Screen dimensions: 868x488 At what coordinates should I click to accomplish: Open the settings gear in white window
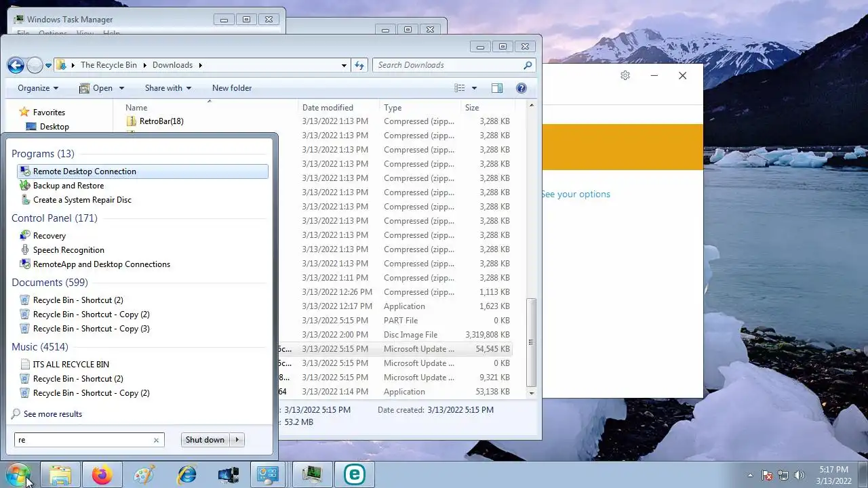coord(625,75)
